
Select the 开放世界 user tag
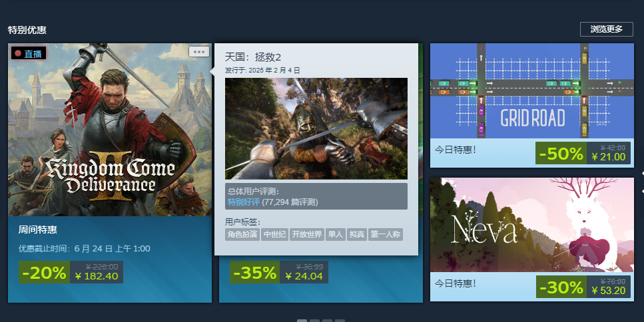pos(306,234)
